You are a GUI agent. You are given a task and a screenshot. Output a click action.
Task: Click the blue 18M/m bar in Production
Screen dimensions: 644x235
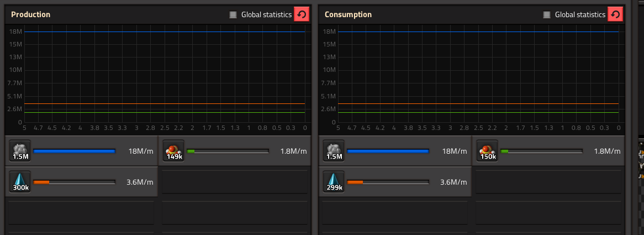coord(75,151)
